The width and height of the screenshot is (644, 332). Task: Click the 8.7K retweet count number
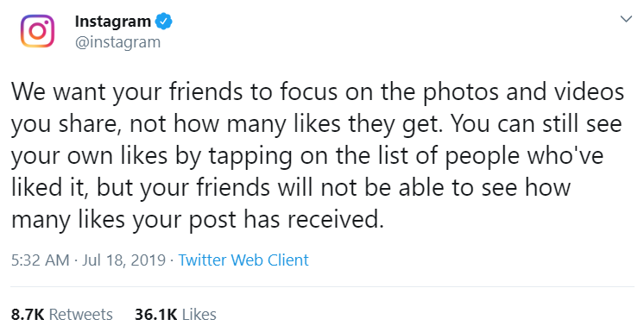(x=28, y=315)
